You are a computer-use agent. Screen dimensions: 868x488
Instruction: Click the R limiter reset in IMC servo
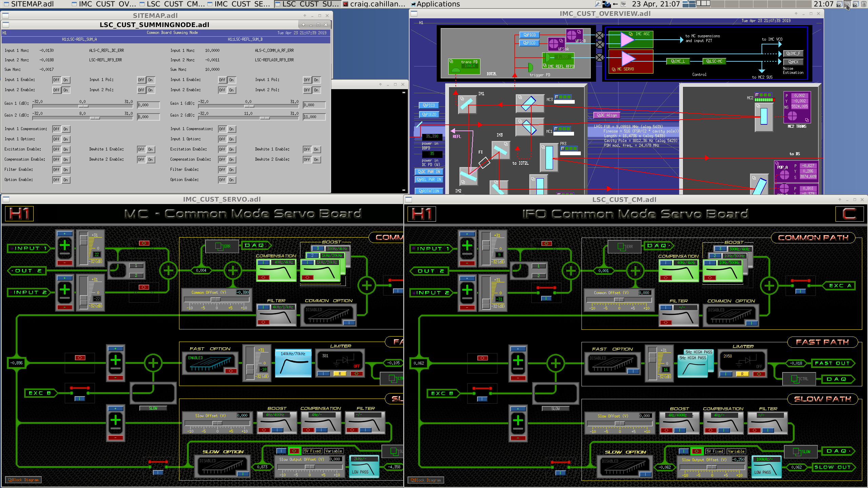[x=340, y=374]
